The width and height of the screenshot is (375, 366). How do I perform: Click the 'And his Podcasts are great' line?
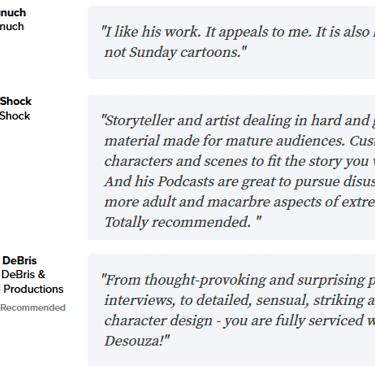coord(239,182)
